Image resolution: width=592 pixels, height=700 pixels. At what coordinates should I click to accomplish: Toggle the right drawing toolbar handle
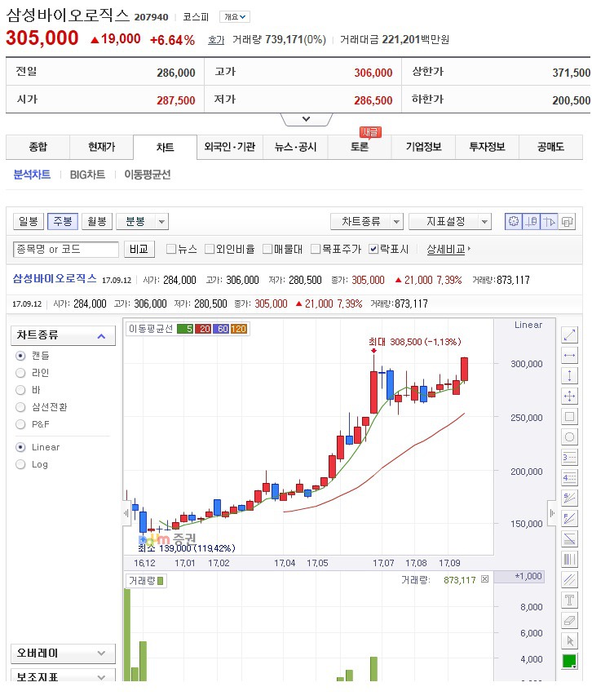[552, 513]
